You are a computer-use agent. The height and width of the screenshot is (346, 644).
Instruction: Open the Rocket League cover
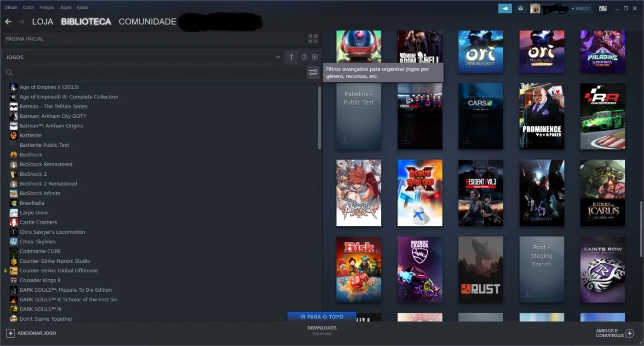tap(420, 270)
